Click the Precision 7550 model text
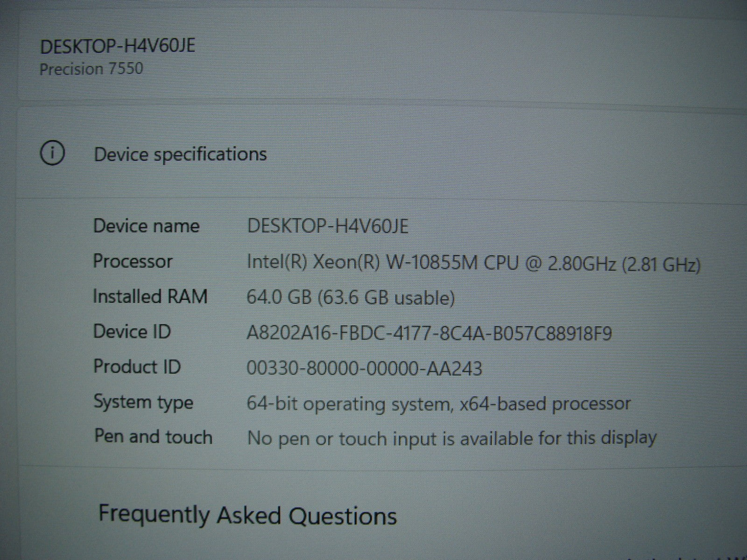This screenshot has height=560, width=747. (x=91, y=69)
